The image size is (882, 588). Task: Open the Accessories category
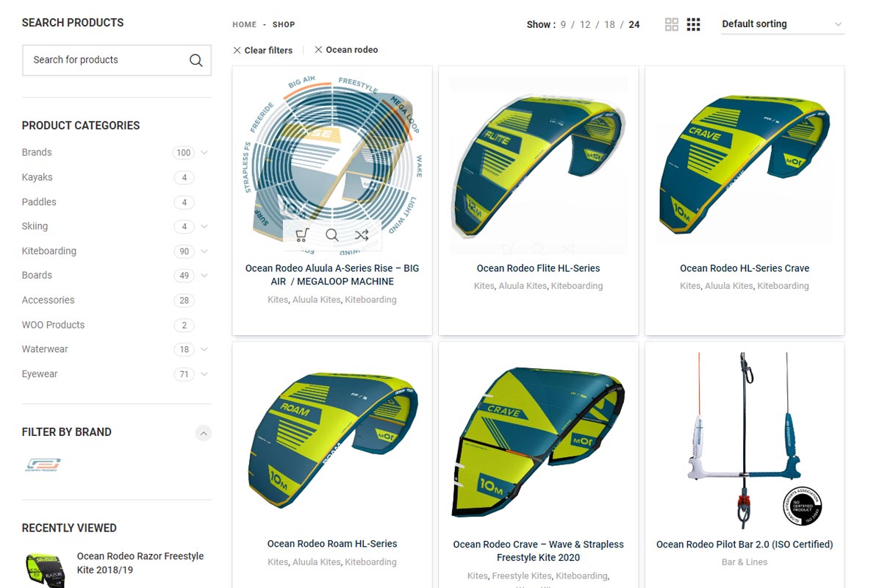(x=48, y=300)
